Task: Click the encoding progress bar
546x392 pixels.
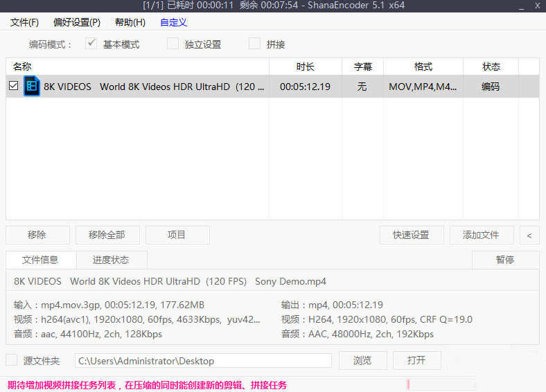Action: tap(441, 384)
